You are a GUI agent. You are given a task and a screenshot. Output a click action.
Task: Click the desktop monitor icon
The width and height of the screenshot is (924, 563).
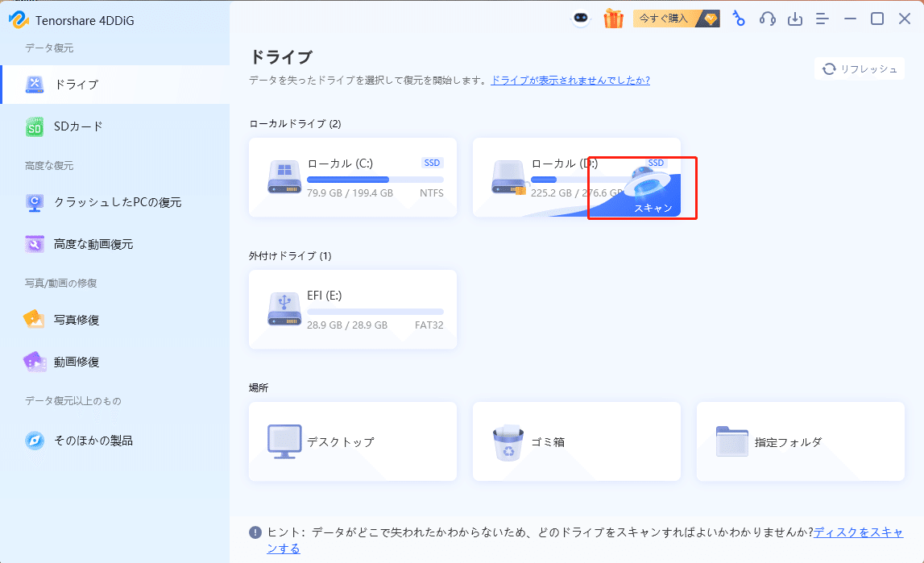(284, 441)
